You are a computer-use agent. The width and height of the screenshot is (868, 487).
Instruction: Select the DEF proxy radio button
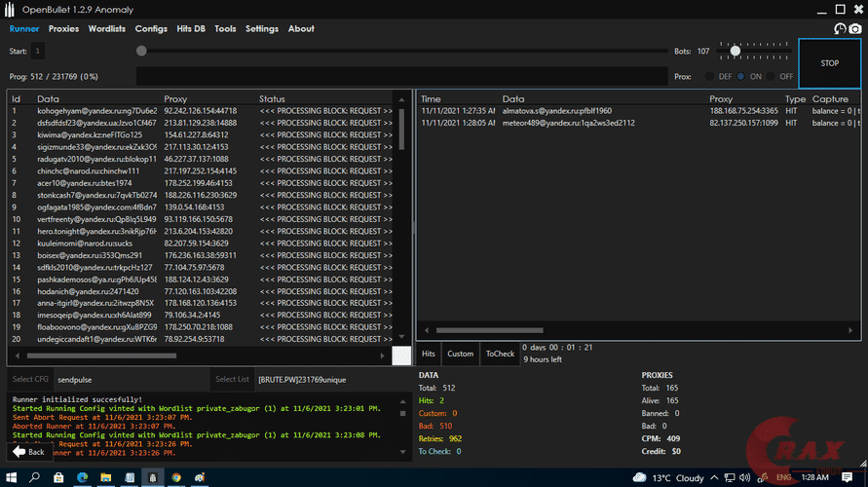click(x=712, y=76)
